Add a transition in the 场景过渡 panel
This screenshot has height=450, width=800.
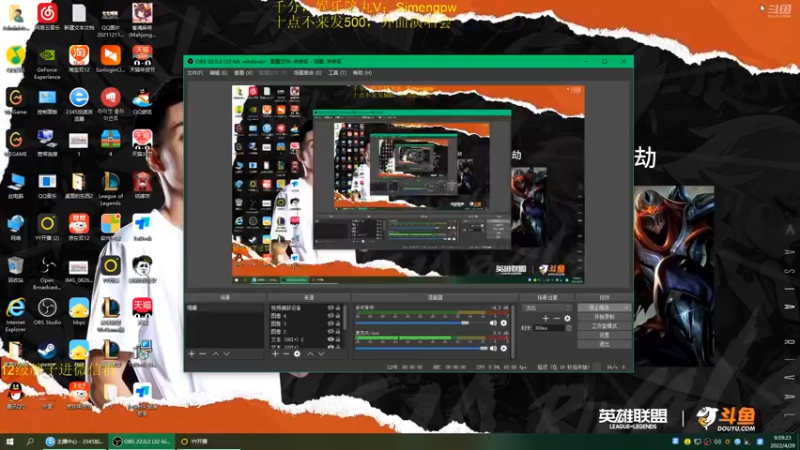pyautogui.click(x=545, y=318)
